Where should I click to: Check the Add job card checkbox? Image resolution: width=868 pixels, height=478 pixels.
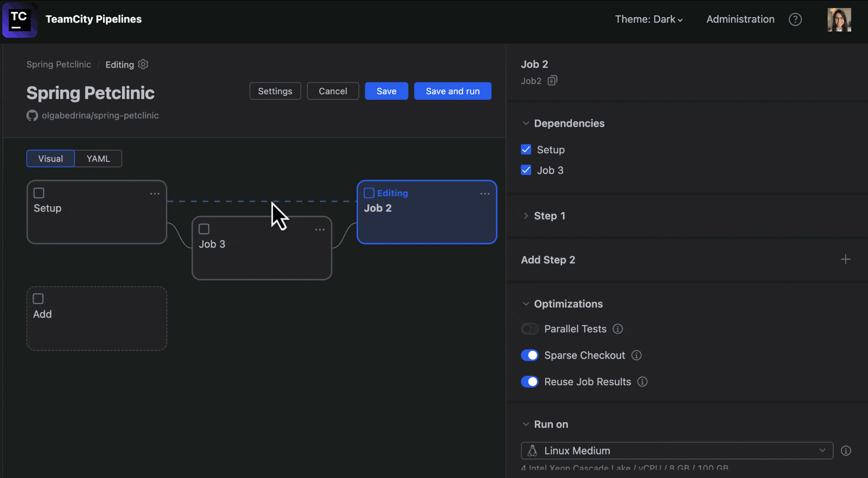tap(38, 299)
